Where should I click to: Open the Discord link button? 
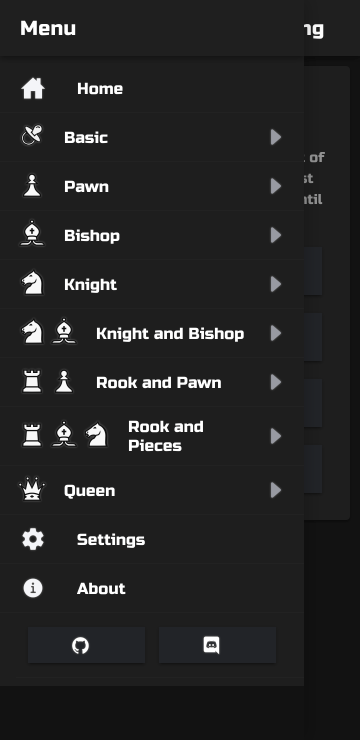pyautogui.click(x=217, y=645)
